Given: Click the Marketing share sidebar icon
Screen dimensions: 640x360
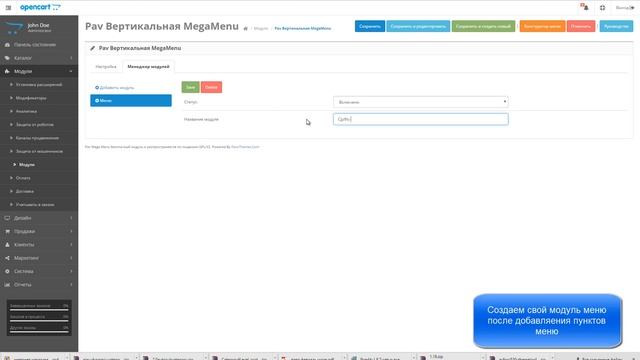Looking at the screenshot, I should 7,258.
